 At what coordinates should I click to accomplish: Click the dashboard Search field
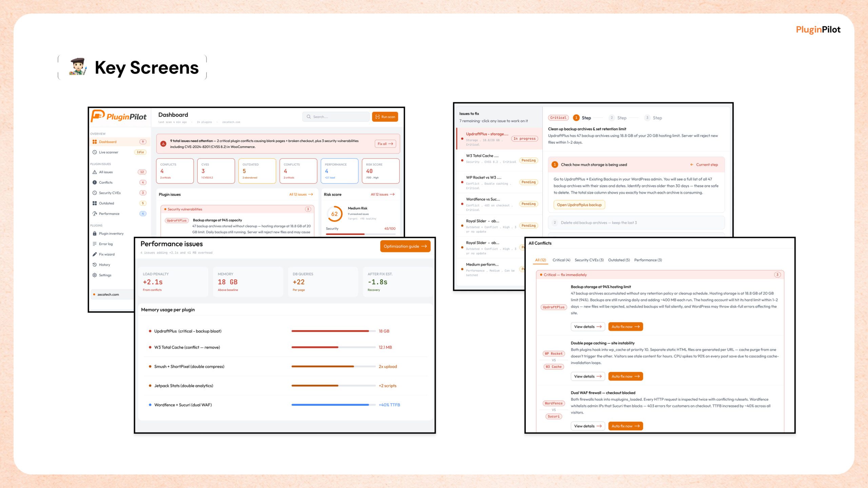pos(336,117)
